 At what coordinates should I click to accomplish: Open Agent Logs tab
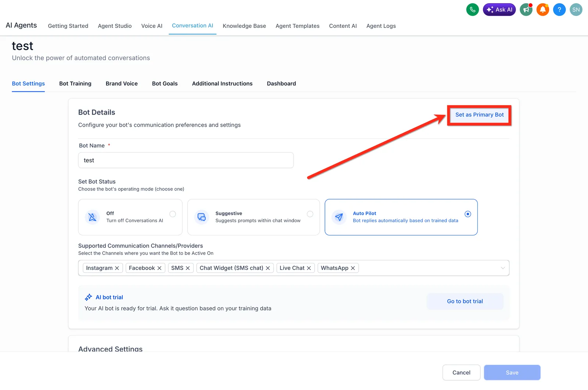(x=381, y=26)
